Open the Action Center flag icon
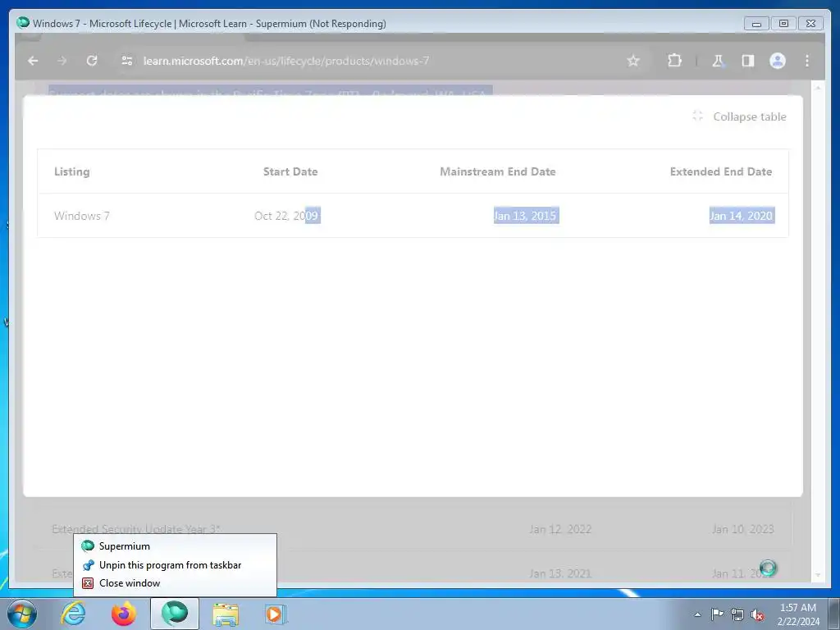 (x=717, y=614)
